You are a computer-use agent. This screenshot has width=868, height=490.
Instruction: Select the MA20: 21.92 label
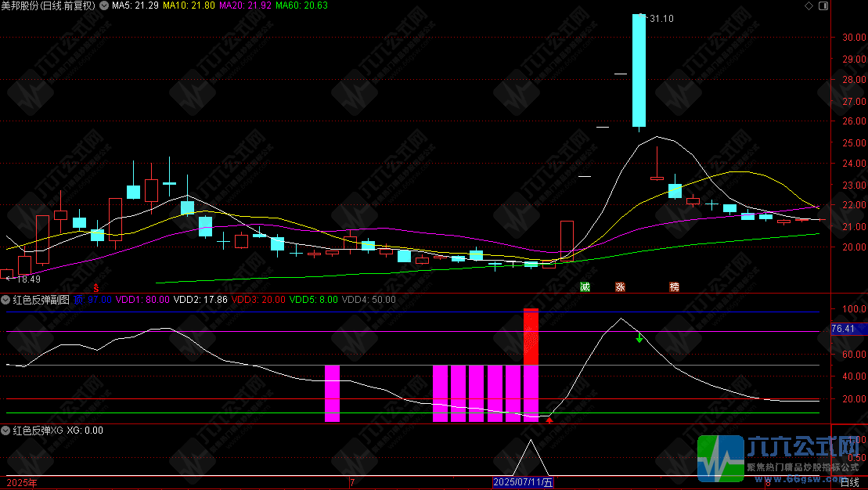tap(245, 5)
